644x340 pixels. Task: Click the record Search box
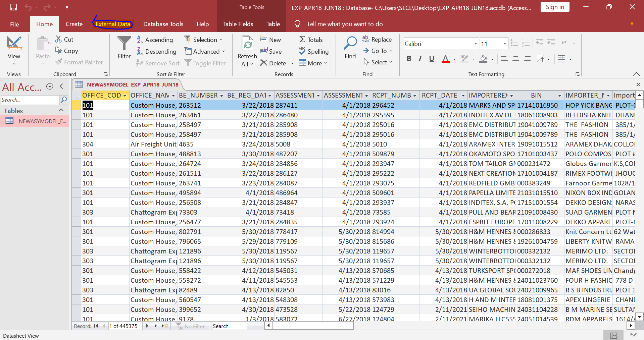(229, 326)
